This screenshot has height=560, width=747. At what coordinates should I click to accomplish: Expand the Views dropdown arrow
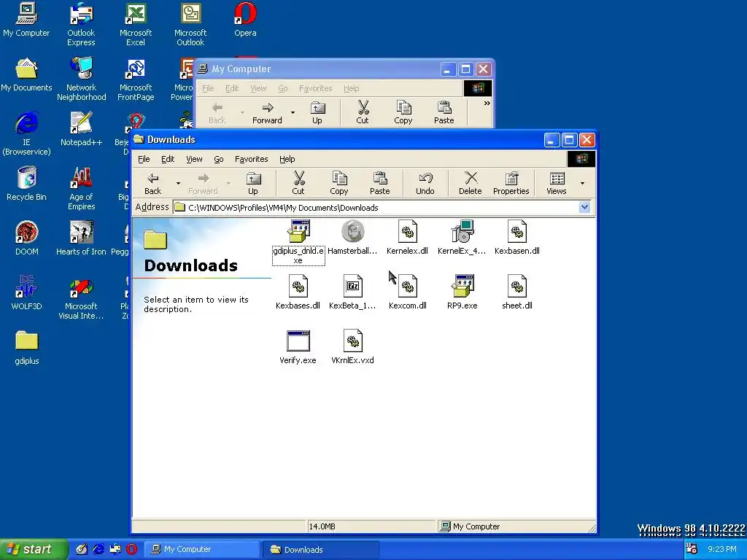click(582, 183)
